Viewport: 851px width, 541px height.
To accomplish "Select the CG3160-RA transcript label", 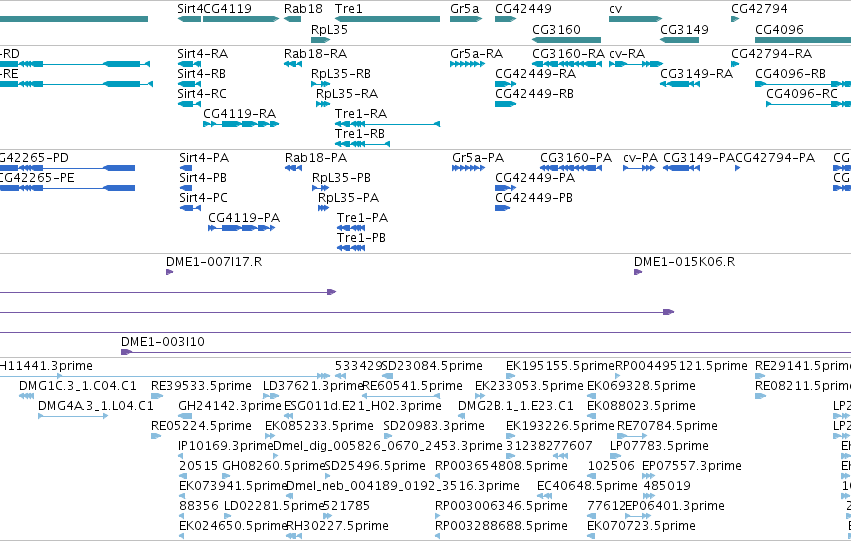I will pos(568,54).
